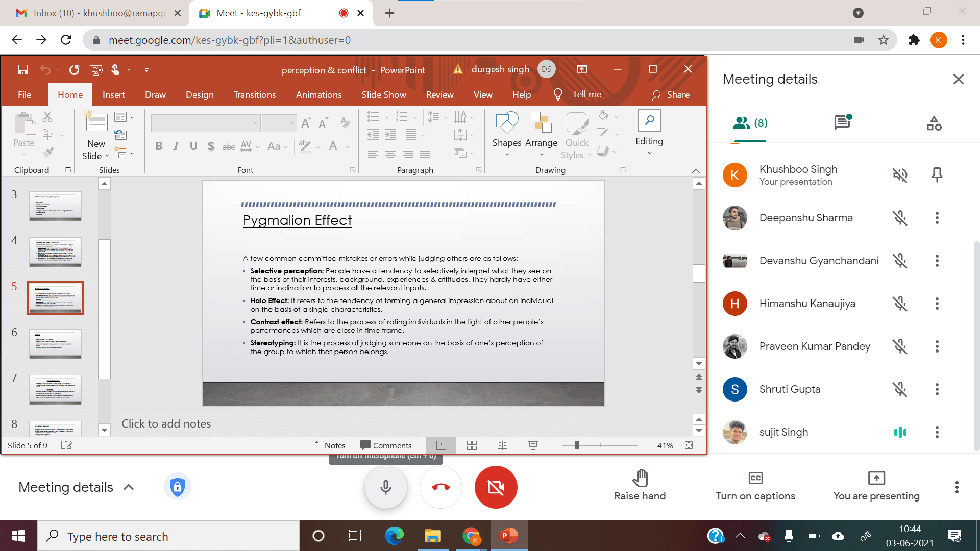Image resolution: width=980 pixels, height=551 pixels.
Task: Select slide 6 thumbnail
Action: pyautogui.click(x=55, y=343)
